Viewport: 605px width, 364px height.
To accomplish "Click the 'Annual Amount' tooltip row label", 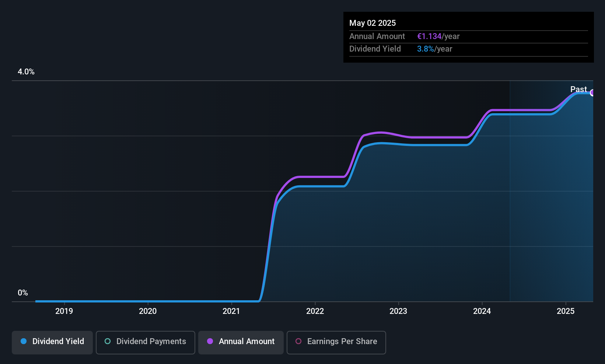I will (377, 36).
